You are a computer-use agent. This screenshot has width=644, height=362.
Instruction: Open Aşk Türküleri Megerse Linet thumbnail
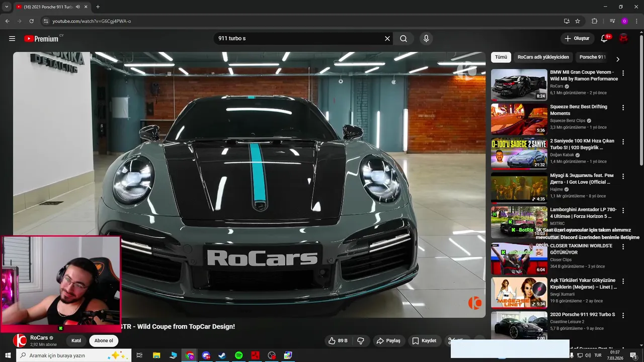(519, 293)
